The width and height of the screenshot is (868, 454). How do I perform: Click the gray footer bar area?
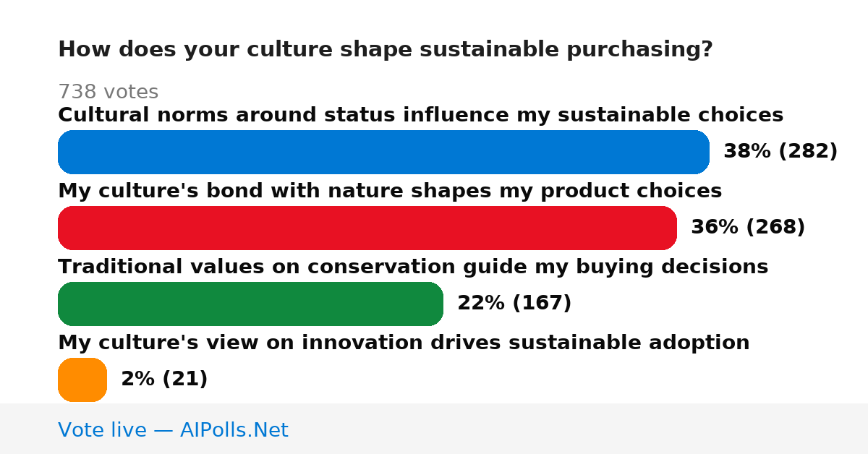coord(434,429)
